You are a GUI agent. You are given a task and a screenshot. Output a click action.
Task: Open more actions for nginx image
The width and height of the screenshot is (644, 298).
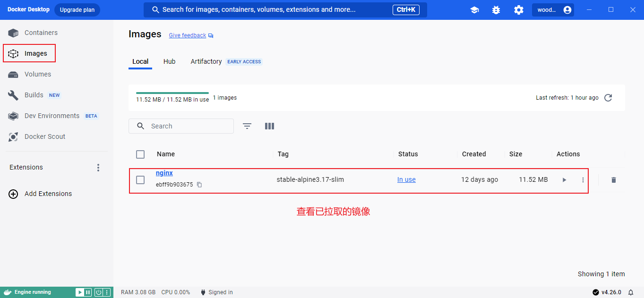click(583, 180)
